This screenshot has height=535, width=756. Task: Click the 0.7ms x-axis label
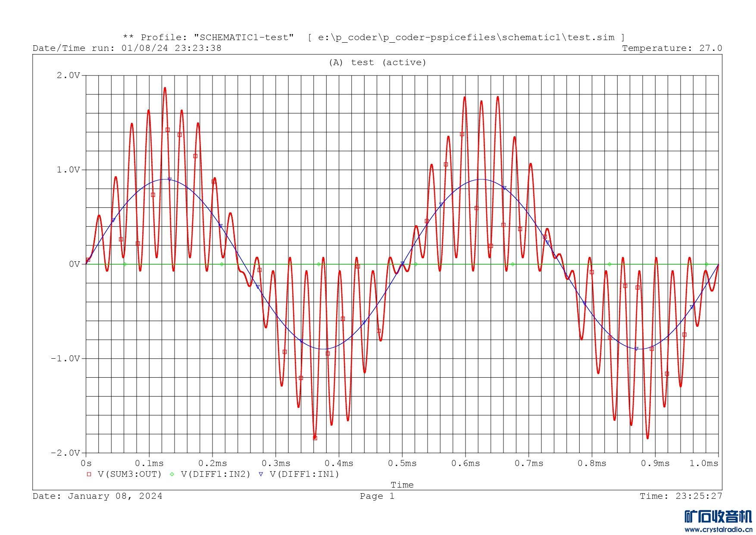tap(529, 463)
